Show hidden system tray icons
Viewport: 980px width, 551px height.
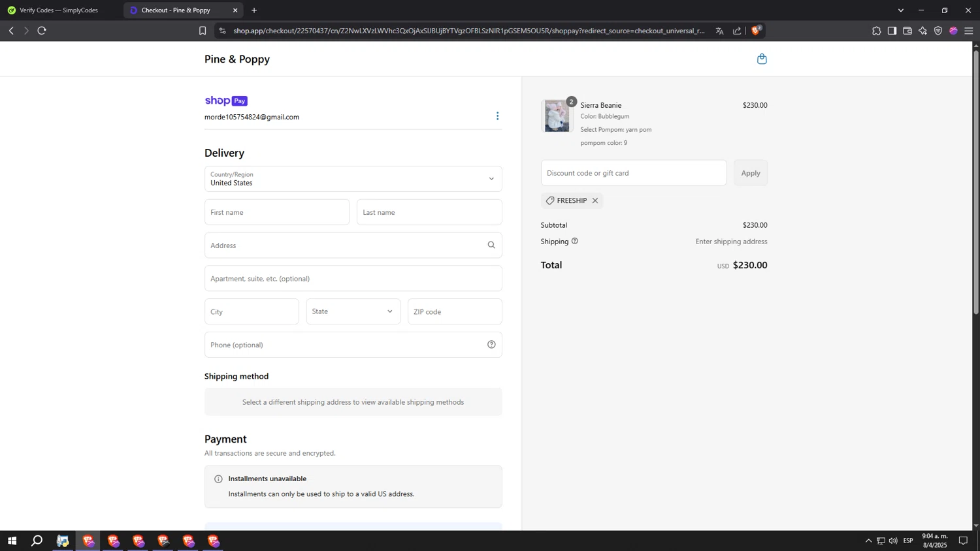[868, 541]
